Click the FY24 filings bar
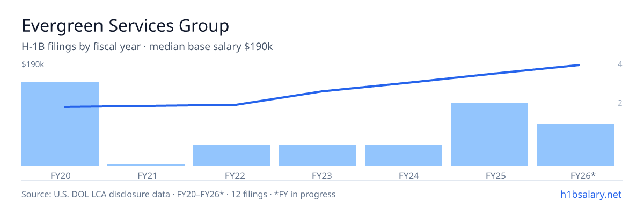The image size is (644, 215). point(404,155)
